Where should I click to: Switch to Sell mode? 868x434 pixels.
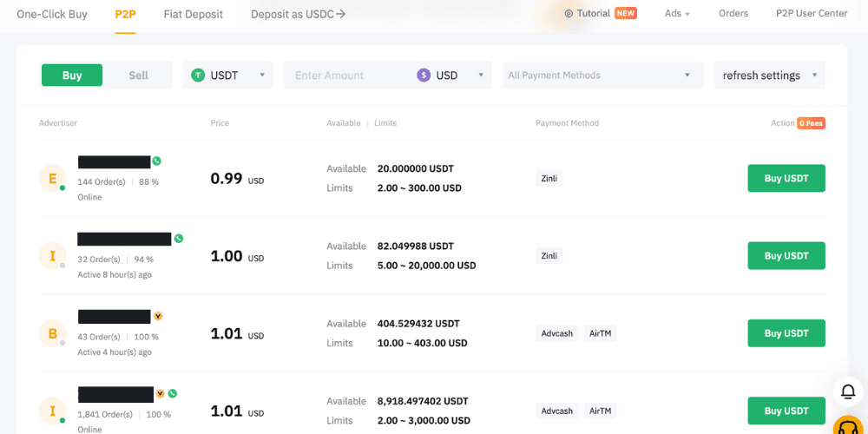[139, 76]
